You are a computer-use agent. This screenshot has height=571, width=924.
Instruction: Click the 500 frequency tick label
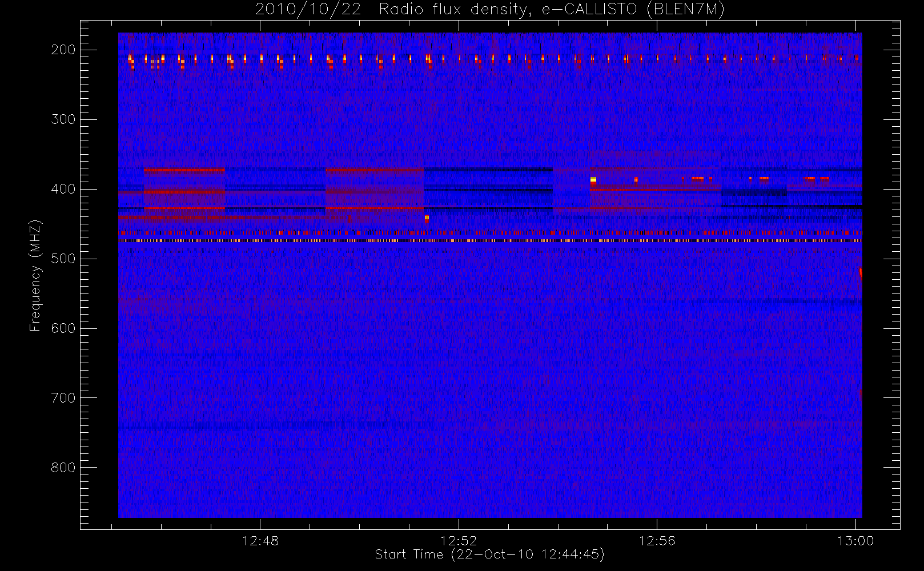click(x=63, y=259)
